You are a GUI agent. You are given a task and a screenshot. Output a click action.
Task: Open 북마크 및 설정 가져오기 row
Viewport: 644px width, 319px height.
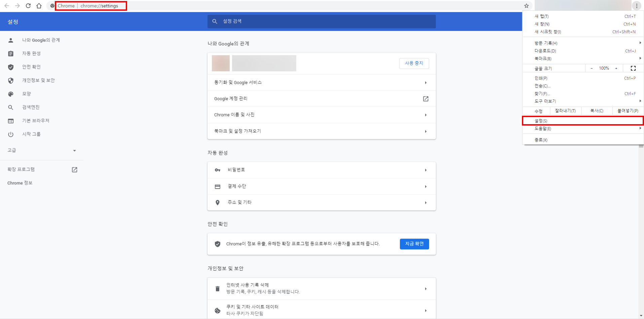pos(321,131)
